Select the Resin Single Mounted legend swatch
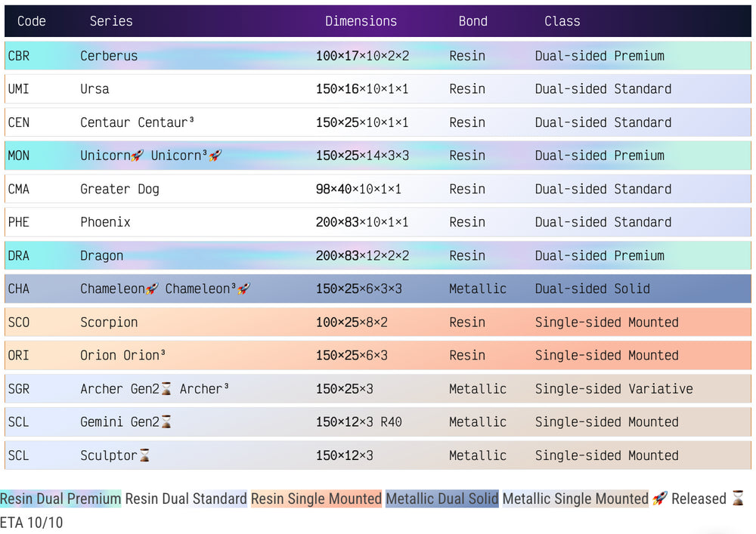The height and width of the screenshot is (534, 756). tap(316, 499)
